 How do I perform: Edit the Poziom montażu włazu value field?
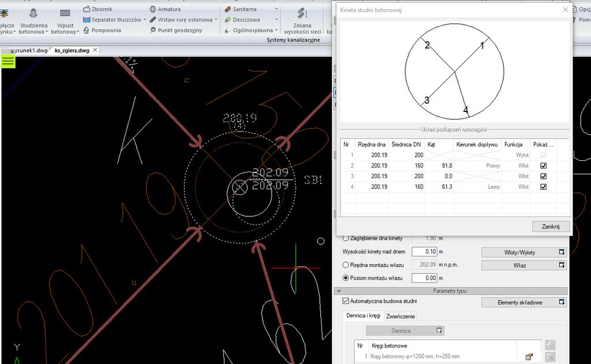click(x=424, y=277)
